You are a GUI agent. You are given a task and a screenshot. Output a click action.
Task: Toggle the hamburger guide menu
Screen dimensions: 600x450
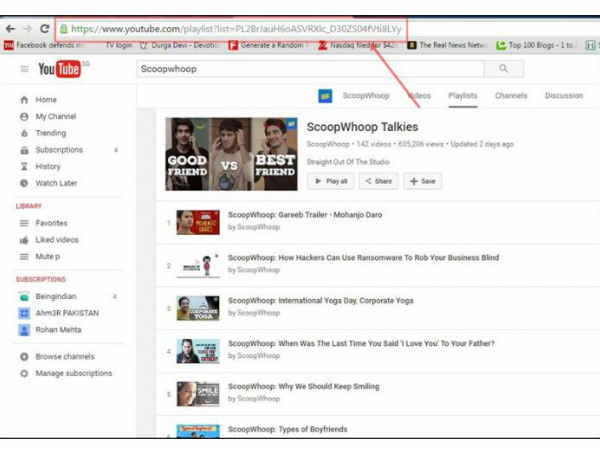tap(24, 69)
